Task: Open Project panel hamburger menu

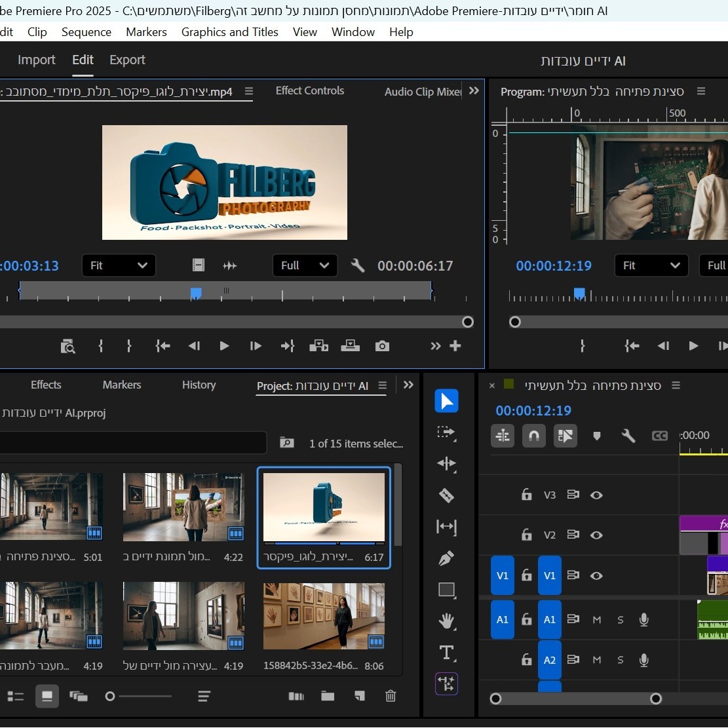Action: tap(383, 385)
